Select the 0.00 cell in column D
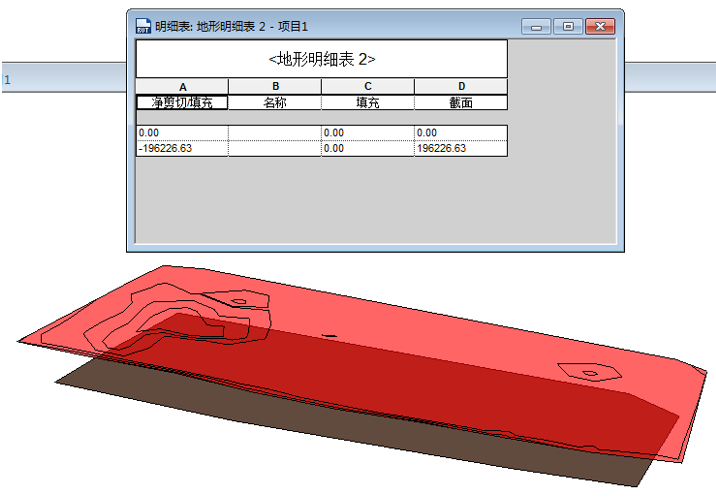This screenshot has width=716, height=499. (x=461, y=133)
